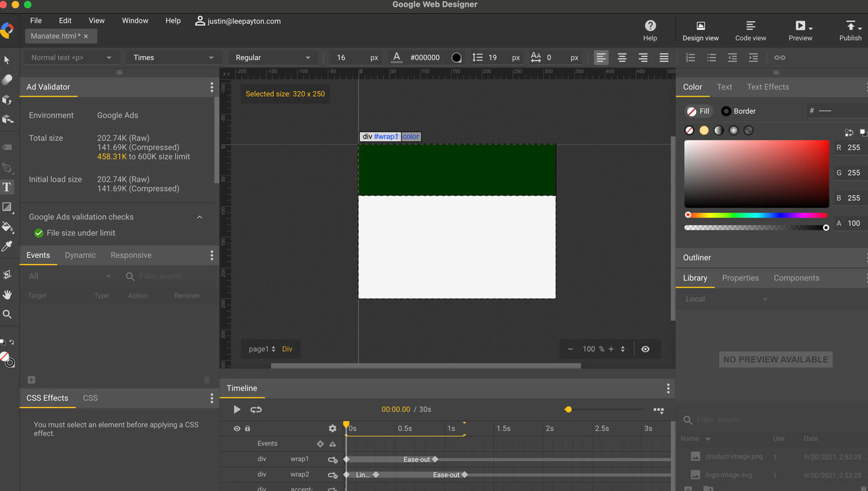
Task: Open Timeline panel options menu
Action: (668, 388)
